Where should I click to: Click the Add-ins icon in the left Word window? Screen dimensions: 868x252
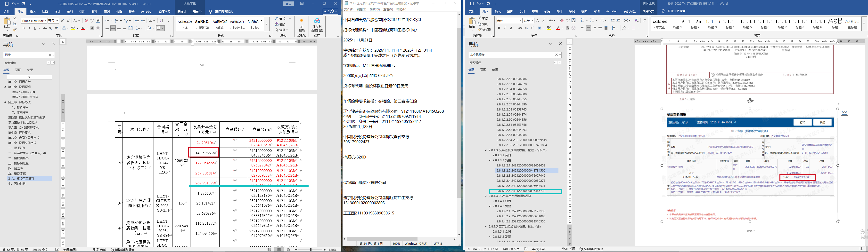click(x=301, y=21)
